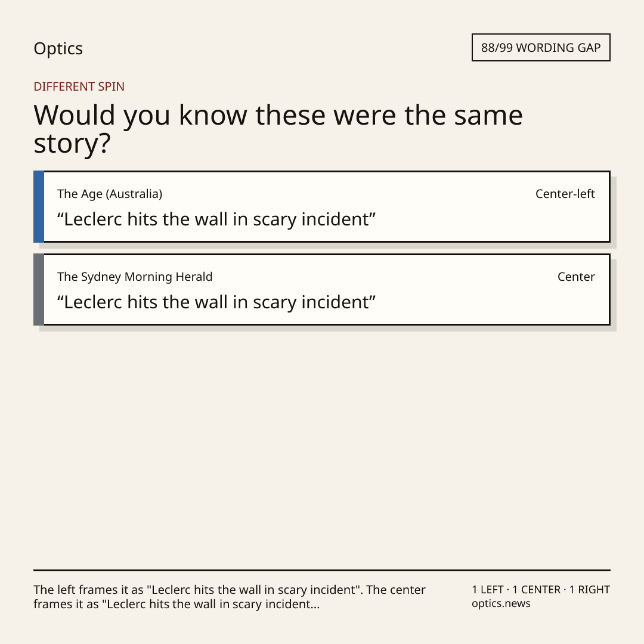Viewport: 644px width, 644px height.
Task: Click the 88/99 WORDING GAP badge
Action: coord(541,48)
